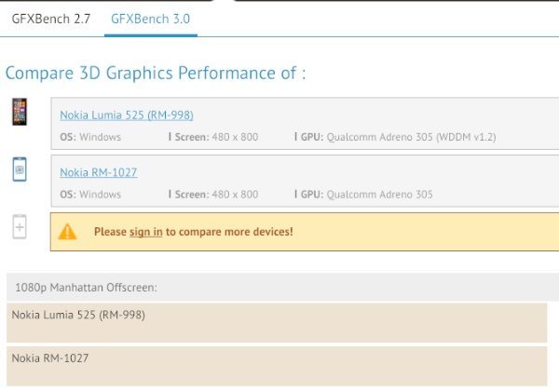
Task: Open the Nokia Lumia 525 (RM-998) link
Action: (x=126, y=115)
